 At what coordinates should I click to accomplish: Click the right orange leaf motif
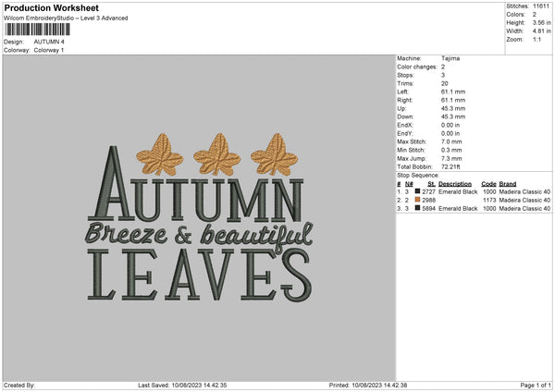pos(275,153)
